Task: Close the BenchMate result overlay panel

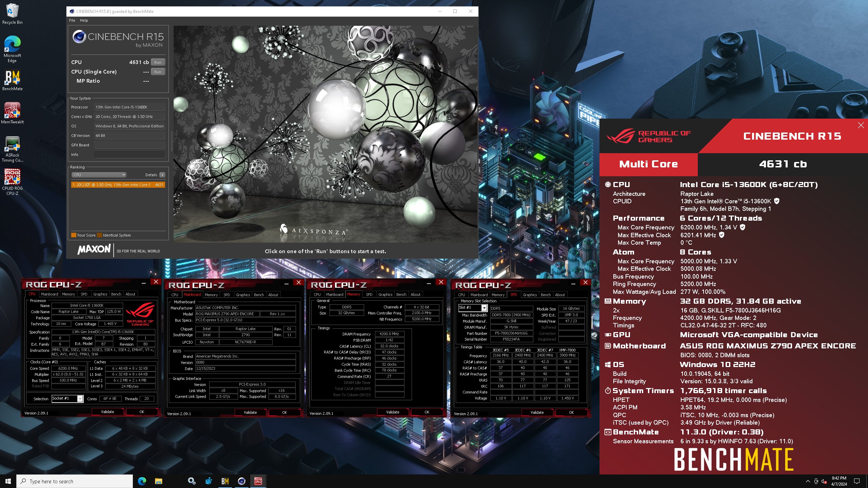Action: (x=861, y=125)
